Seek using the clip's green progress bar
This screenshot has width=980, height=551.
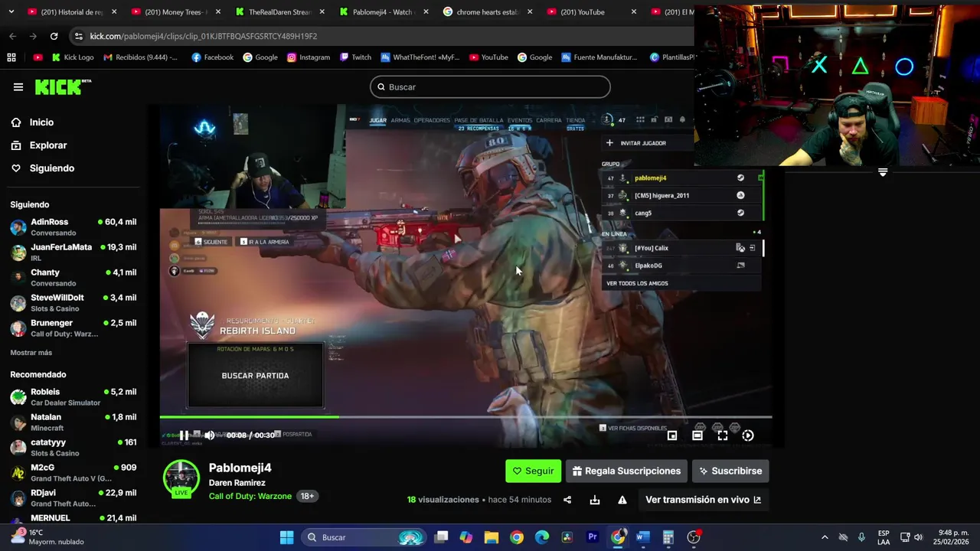point(465,417)
